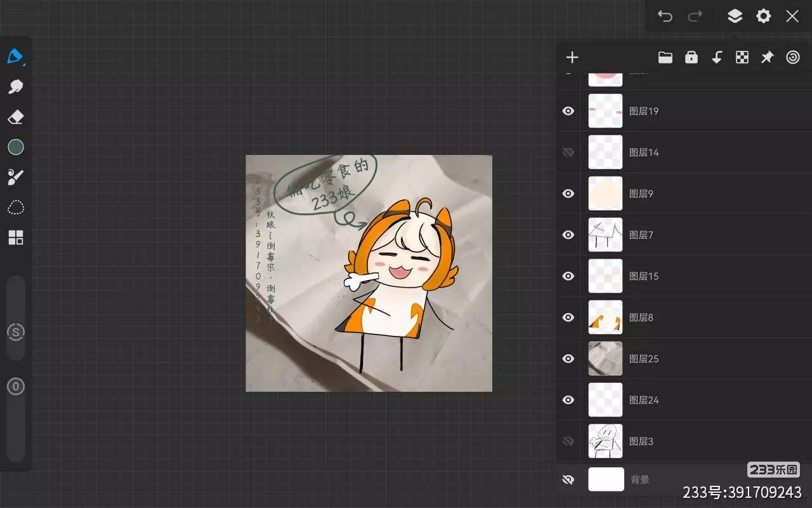The height and width of the screenshot is (508, 812).
Task: Select the lasso selection tool
Action: coord(15,208)
